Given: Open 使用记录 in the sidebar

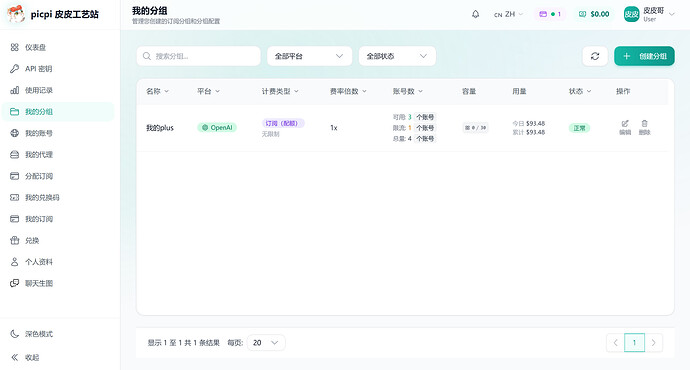Looking at the screenshot, I should 58,90.
